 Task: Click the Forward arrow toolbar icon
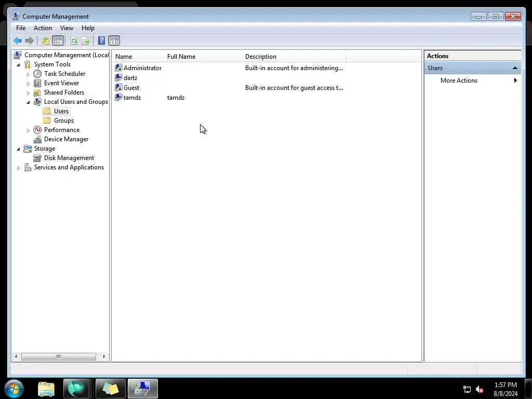tap(30, 41)
